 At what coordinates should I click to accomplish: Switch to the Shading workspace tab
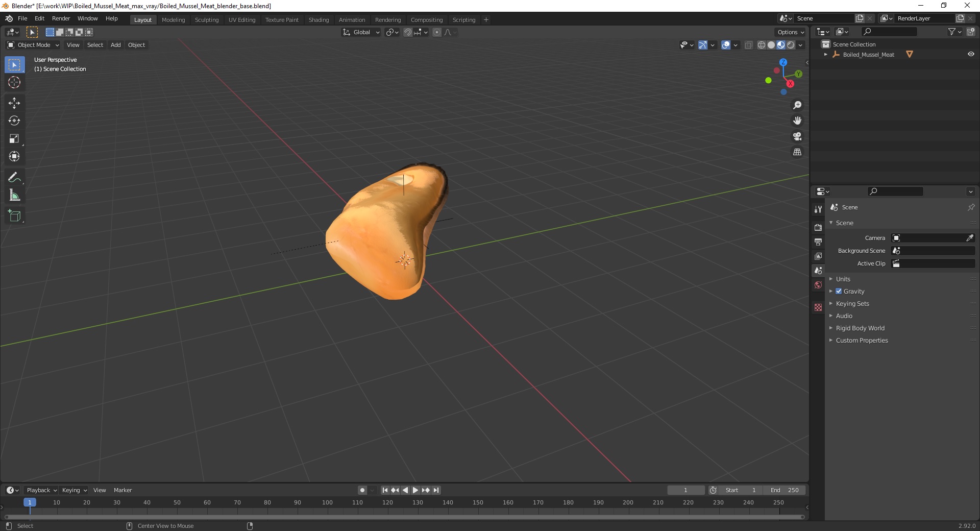[x=318, y=20]
